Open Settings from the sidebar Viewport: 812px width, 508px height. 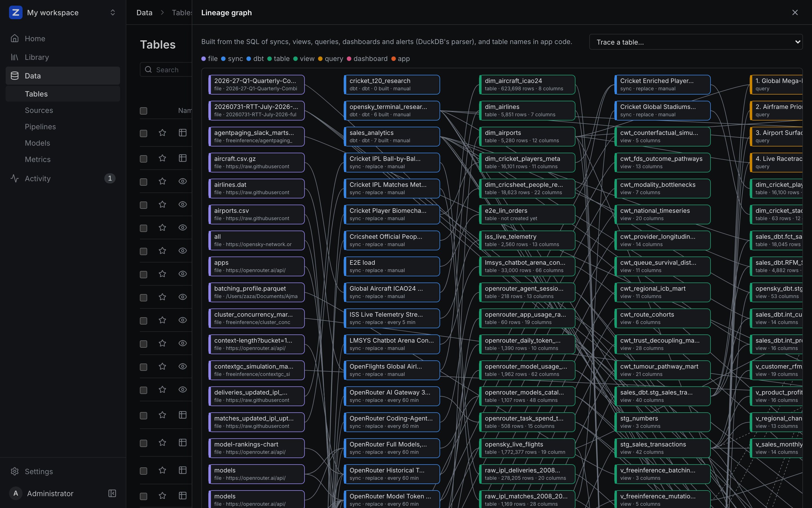[x=63, y=471]
